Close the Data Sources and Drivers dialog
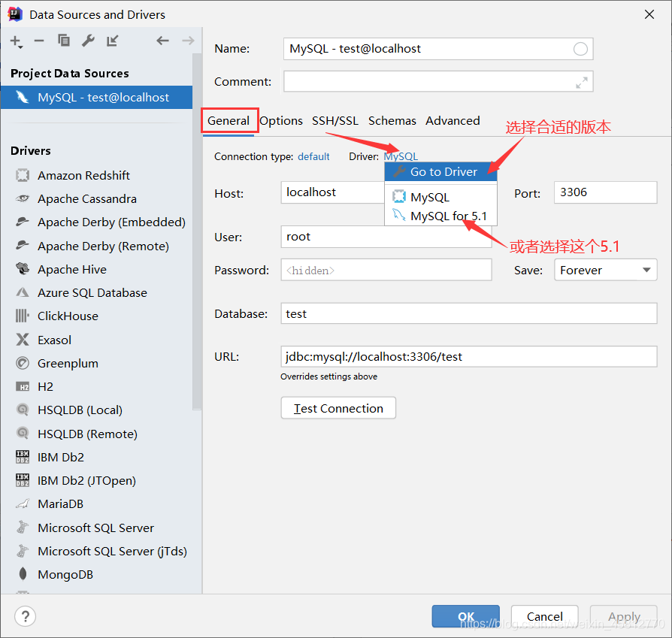This screenshot has height=638, width=672. point(649,14)
